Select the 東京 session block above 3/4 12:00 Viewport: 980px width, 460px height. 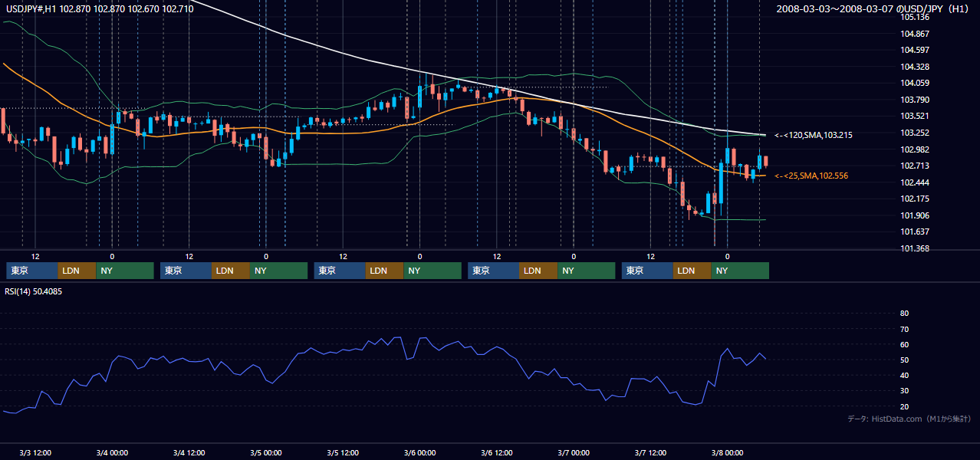[x=186, y=271]
